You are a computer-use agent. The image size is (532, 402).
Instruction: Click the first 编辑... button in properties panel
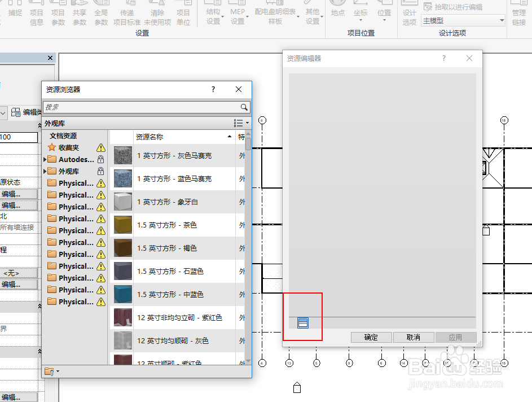18,194
